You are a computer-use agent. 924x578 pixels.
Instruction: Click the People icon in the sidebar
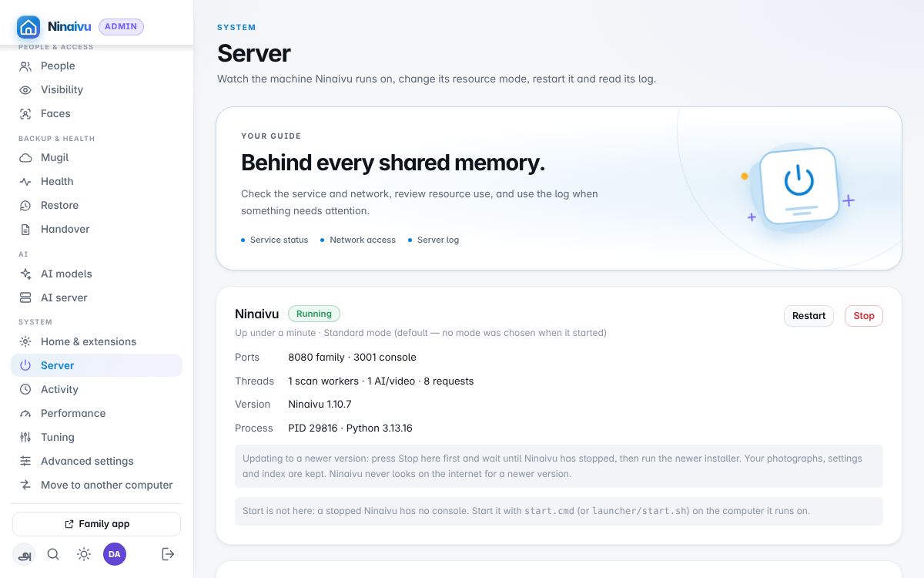pyautogui.click(x=25, y=66)
